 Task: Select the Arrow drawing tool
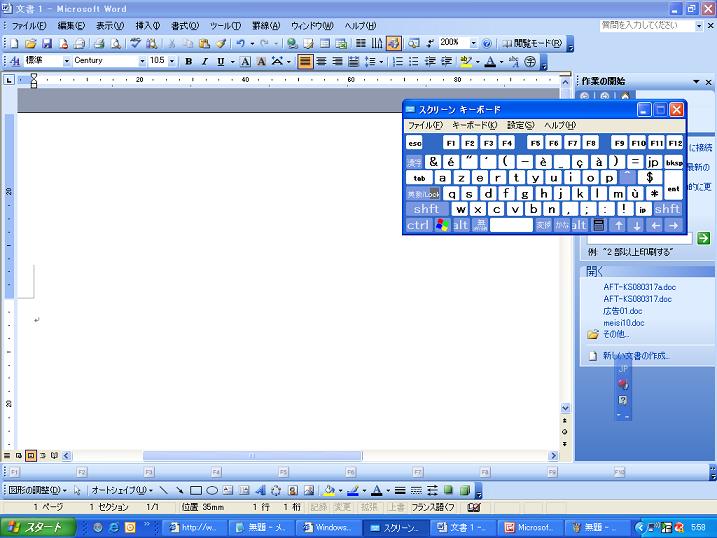point(179,490)
